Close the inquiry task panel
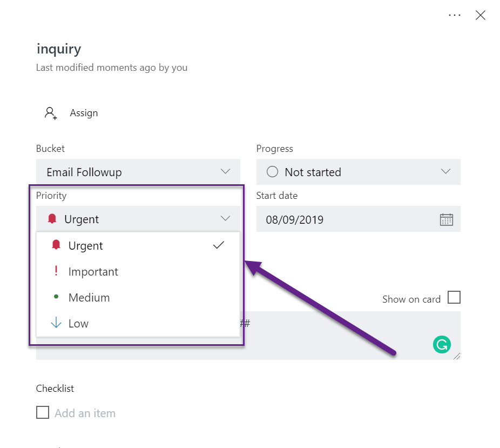500x448 pixels. pyautogui.click(x=480, y=15)
